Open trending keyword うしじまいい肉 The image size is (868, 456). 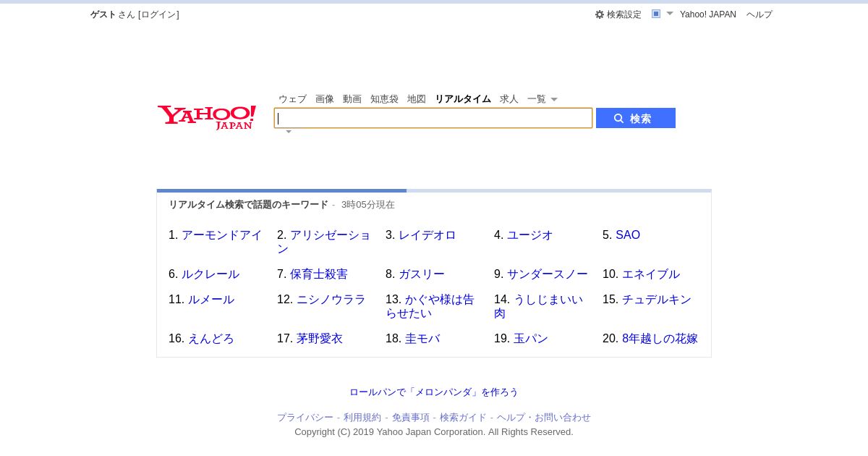pyautogui.click(x=539, y=306)
